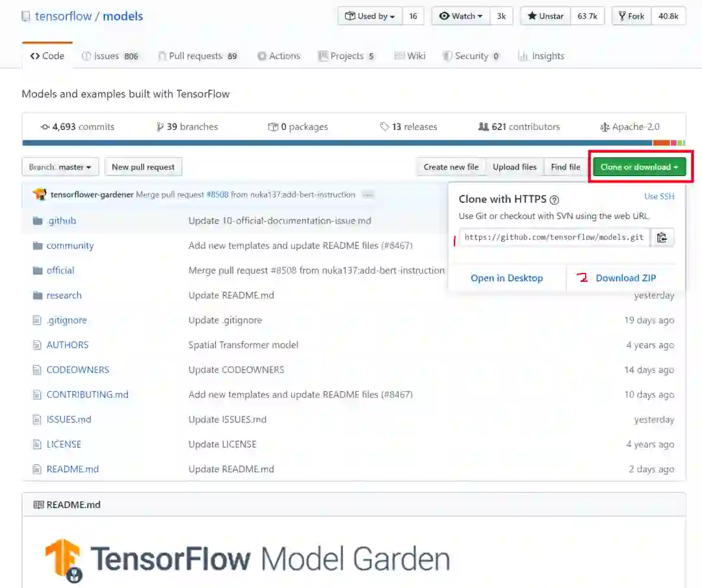Open the Security tab
The image size is (702, 588).
tap(471, 56)
